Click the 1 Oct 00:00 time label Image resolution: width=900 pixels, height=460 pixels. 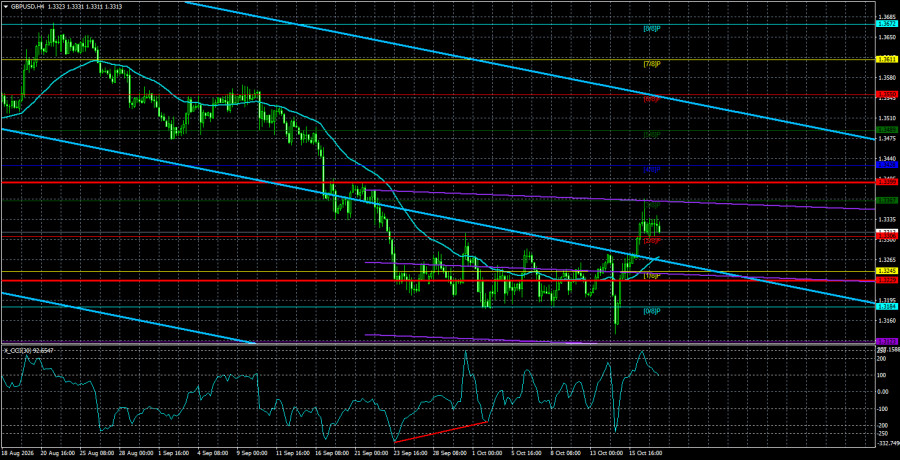(487, 453)
